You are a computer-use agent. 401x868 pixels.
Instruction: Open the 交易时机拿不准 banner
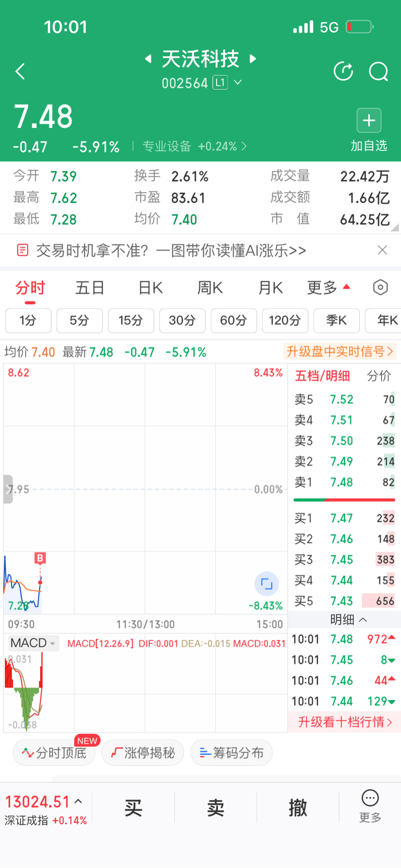click(171, 251)
